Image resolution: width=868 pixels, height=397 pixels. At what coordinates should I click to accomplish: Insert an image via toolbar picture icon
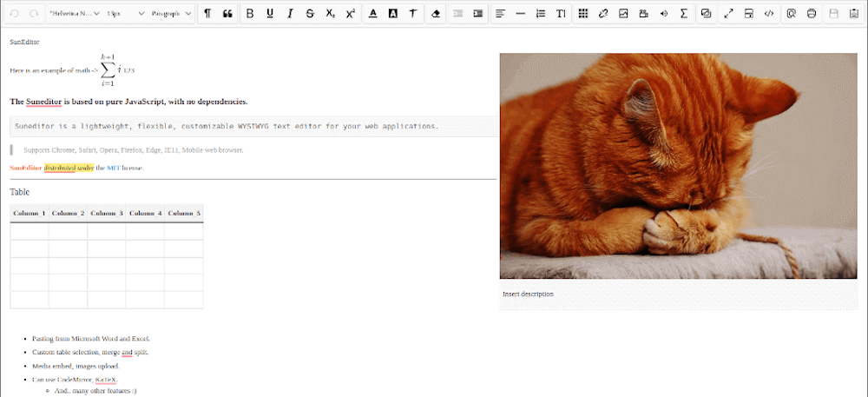tap(623, 14)
